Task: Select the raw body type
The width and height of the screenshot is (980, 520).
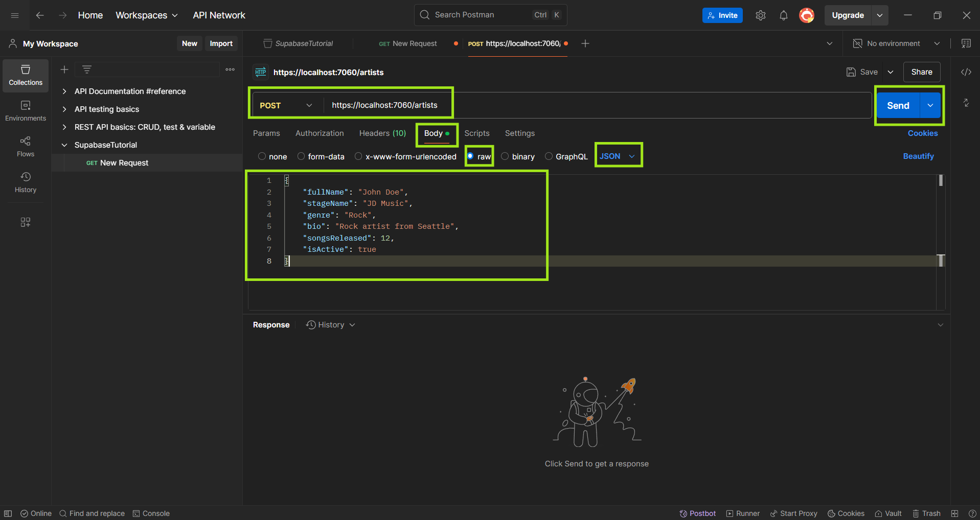Action: click(470, 156)
